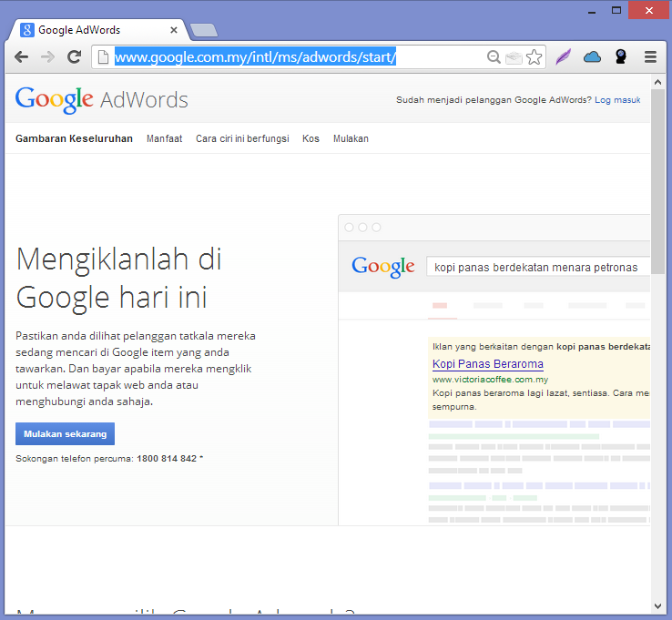Image resolution: width=672 pixels, height=620 pixels.
Task: Open the Kos nav item
Action: (311, 138)
